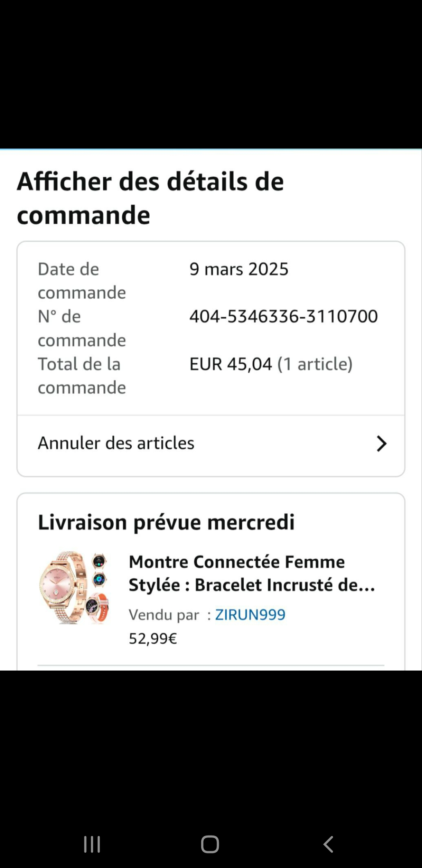422x868 pixels.
Task: Click the chevron beside Annuler des articles
Action: click(x=381, y=444)
